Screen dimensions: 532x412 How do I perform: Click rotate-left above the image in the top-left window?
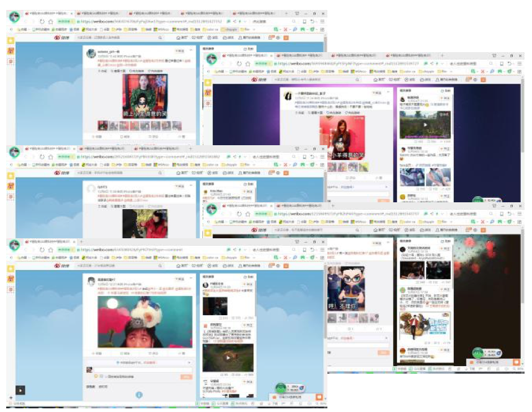[135, 71]
